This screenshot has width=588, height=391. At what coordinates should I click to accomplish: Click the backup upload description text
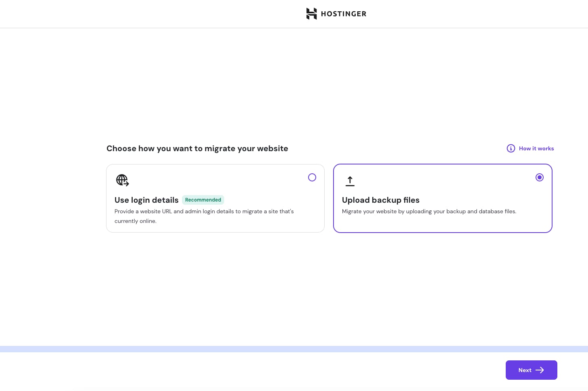point(429,211)
